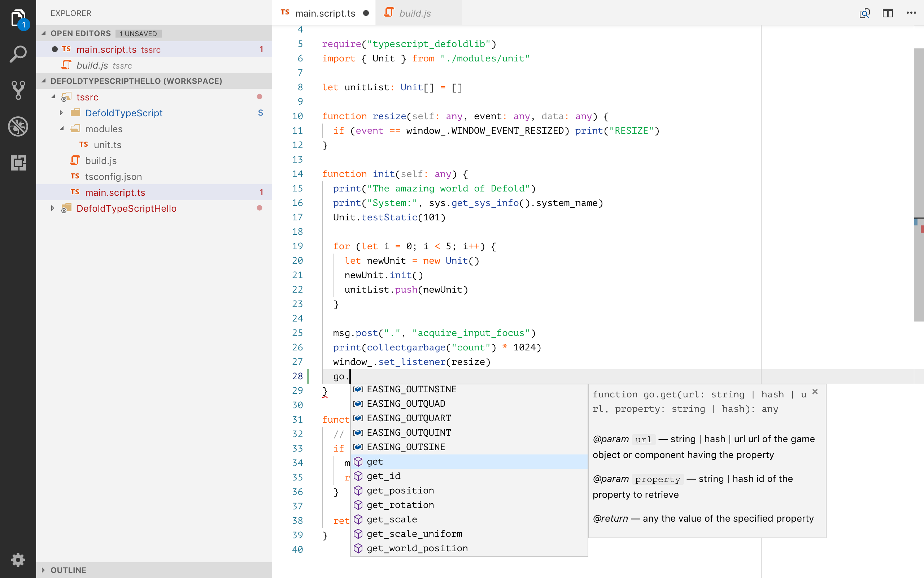Click the method icon beside get_scale
924x578 pixels.
358,519
